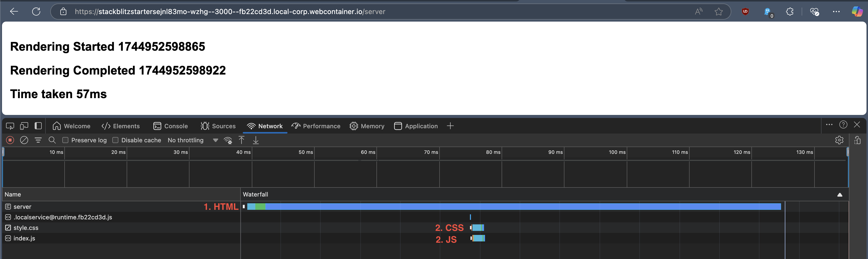
Task: Open the Performance tab
Action: point(316,126)
